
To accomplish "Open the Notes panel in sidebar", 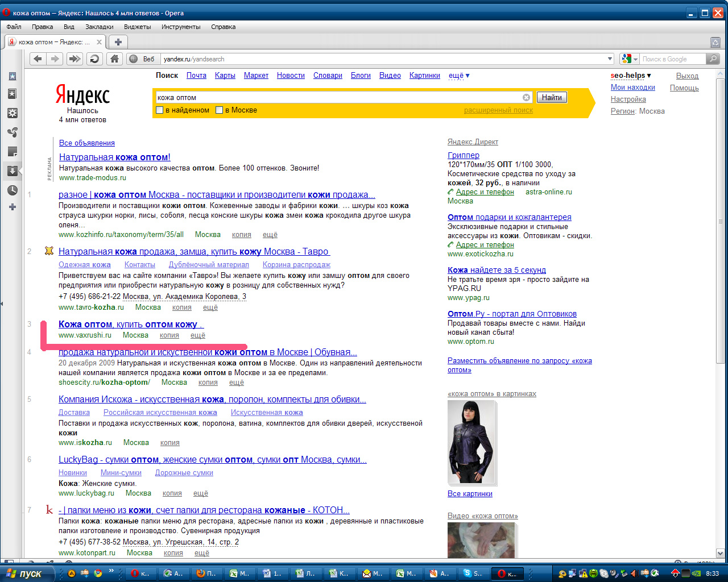I will pyautogui.click(x=13, y=152).
